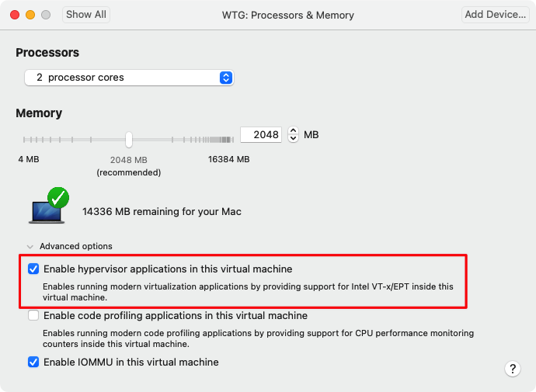Close the Processors & Memory window
The width and height of the screenshot is (536, 392).
click(x=16, y=15)
